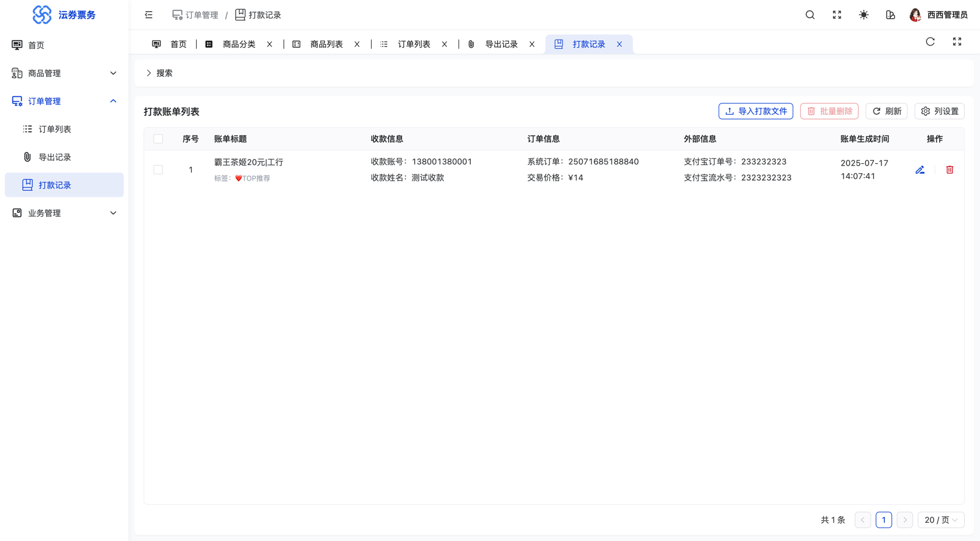Click the search magnifier icon in header

click(810, 15)
